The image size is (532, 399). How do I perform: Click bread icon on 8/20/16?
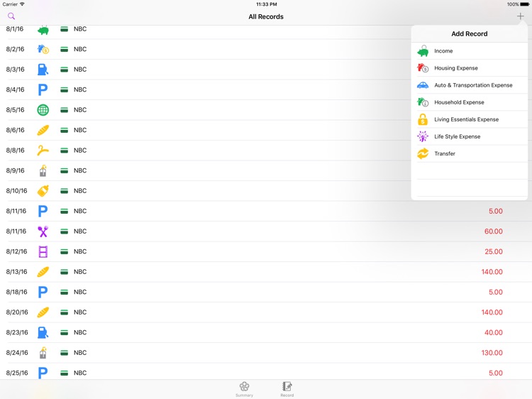click(x=43, y=312)
